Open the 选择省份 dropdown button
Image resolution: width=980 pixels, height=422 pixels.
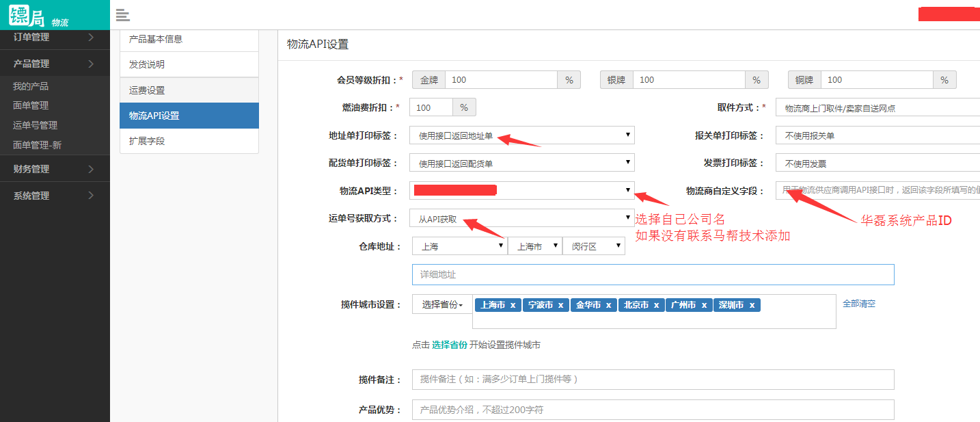tap(442, 305)
